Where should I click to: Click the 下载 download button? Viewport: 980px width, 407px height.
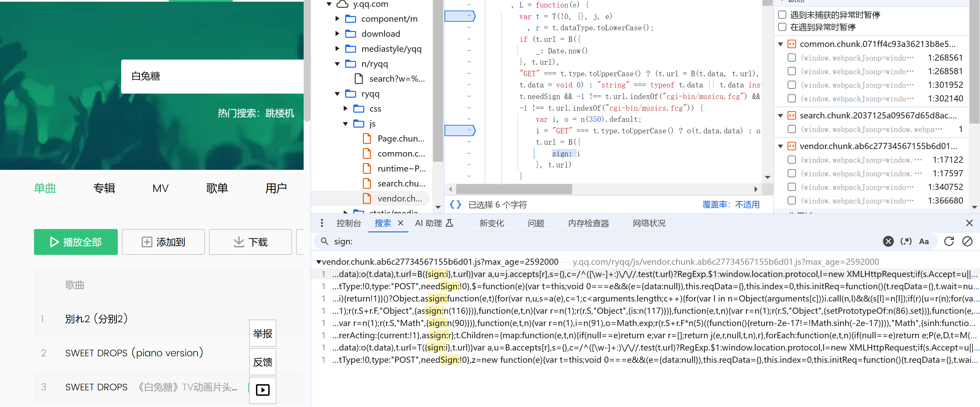click(250, 242)
